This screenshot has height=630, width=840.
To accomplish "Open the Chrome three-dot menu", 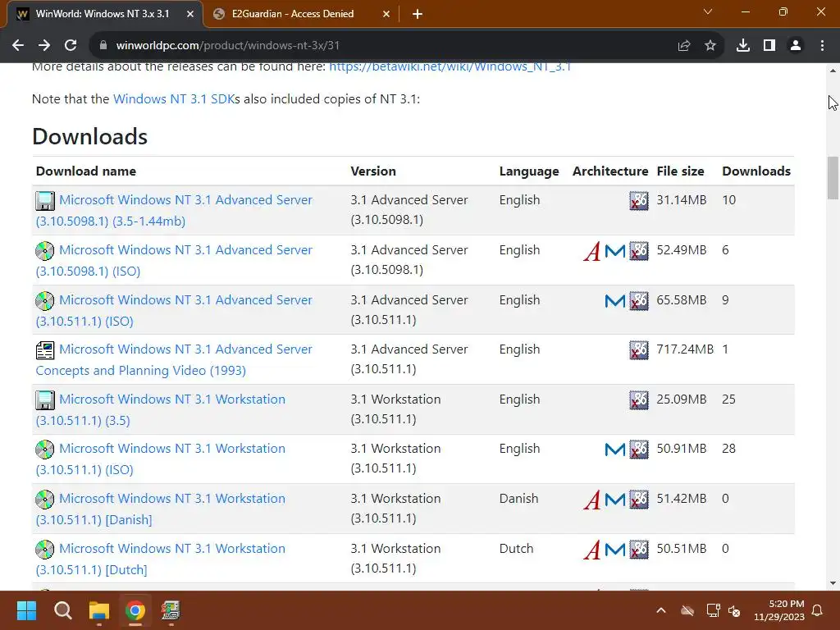I will point(822,46).
